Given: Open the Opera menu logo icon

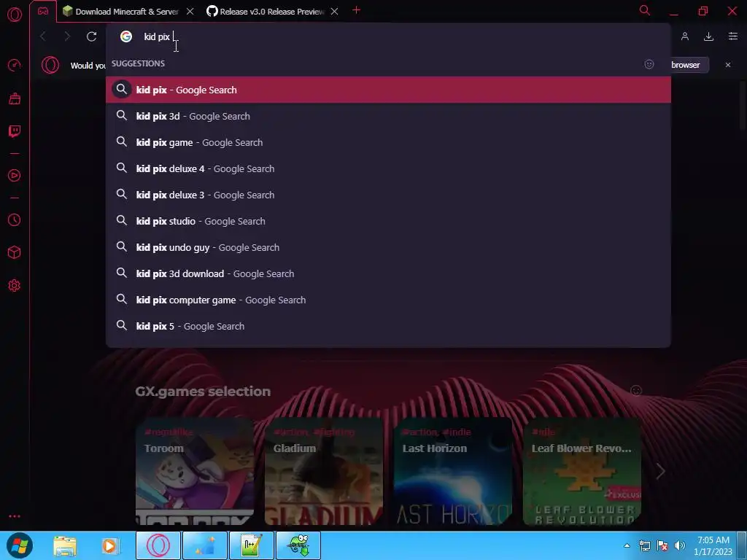Looking at the screenshot, I should tap(15, 15).
